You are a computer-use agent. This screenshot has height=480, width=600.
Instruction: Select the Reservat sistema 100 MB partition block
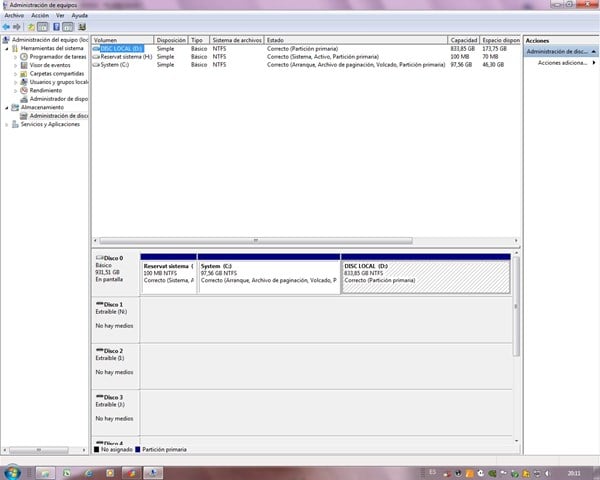pyautogui.click(x=169, y=274)
